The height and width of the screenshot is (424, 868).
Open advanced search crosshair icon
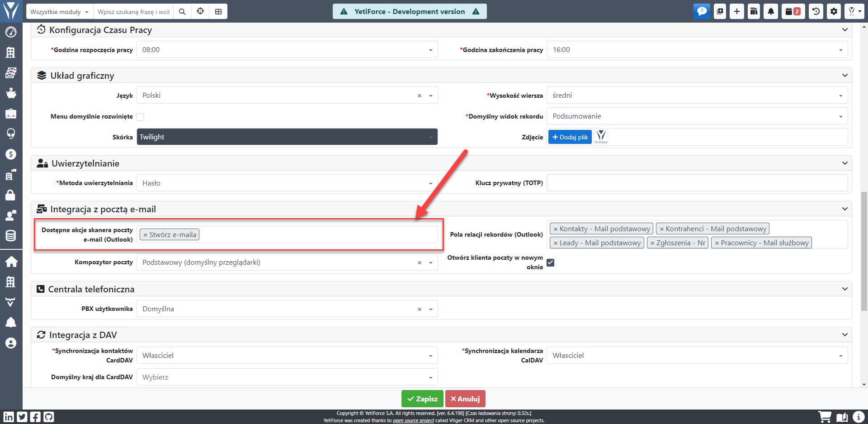click(x=200, y=12)
